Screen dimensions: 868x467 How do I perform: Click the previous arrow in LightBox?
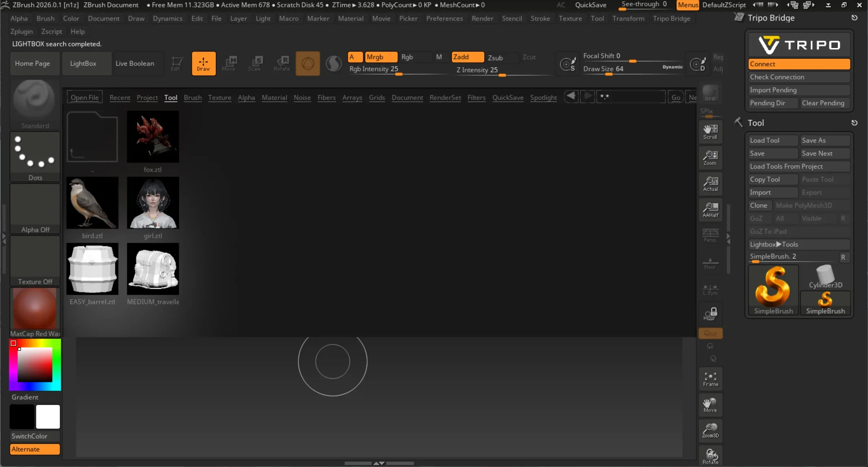point(571,96)
